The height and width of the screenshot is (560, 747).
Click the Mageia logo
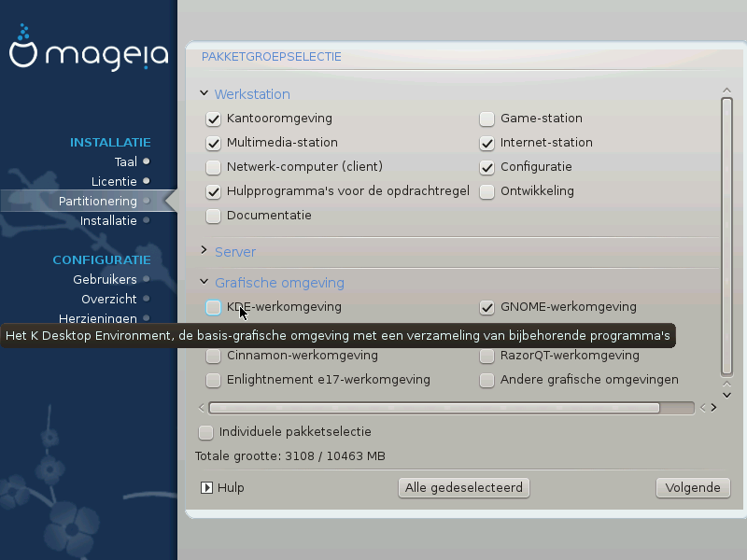[x=89, y=48]
